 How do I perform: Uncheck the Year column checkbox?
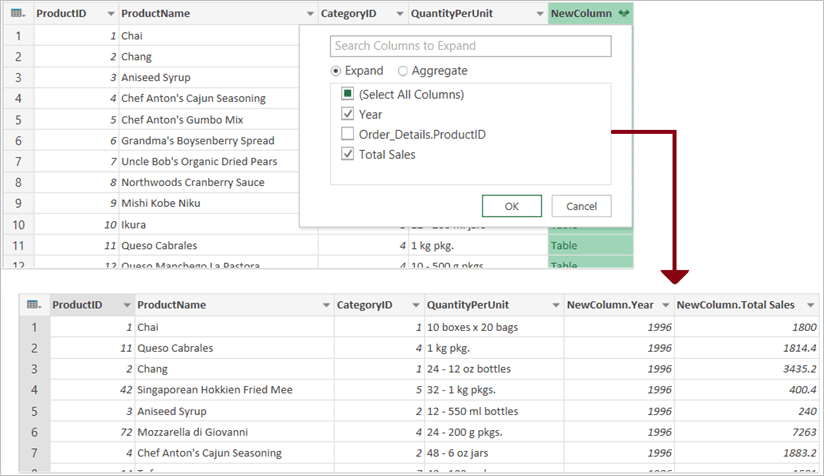346,114
